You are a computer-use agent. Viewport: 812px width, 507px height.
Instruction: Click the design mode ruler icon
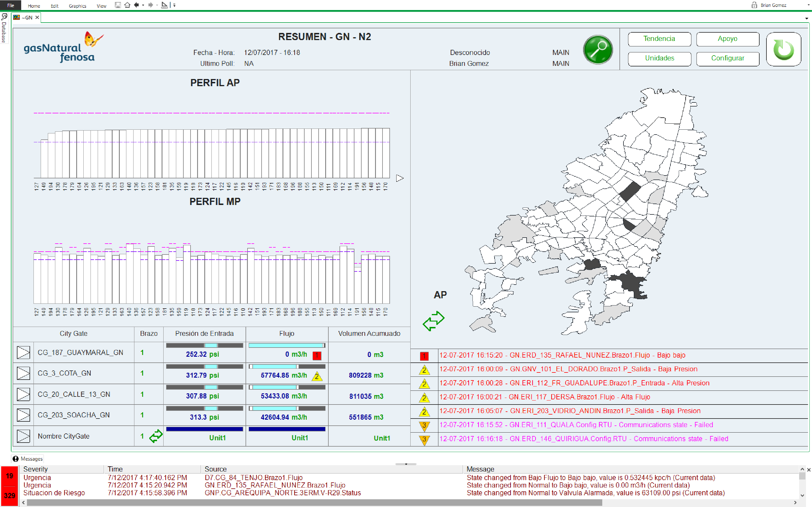point(164,5)
